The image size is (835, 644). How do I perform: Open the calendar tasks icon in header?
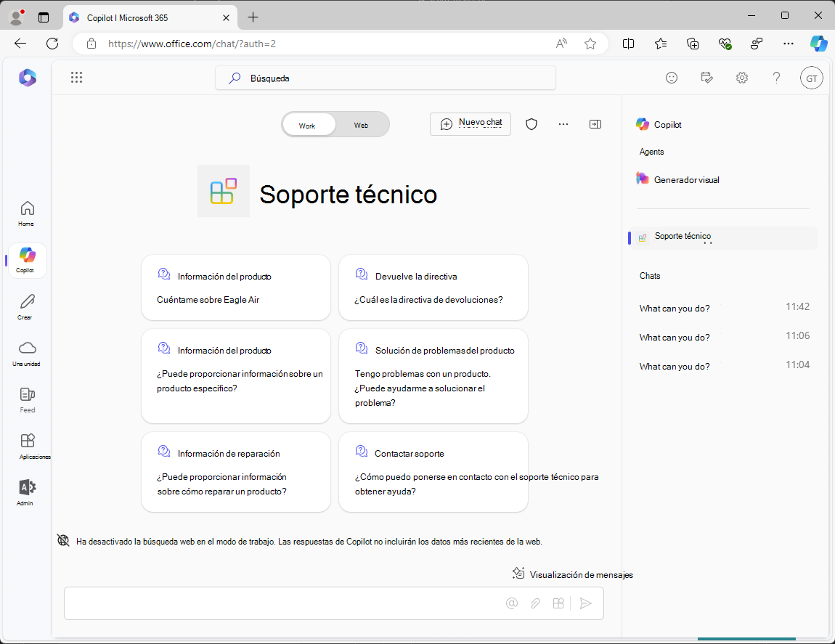(706, 78)
